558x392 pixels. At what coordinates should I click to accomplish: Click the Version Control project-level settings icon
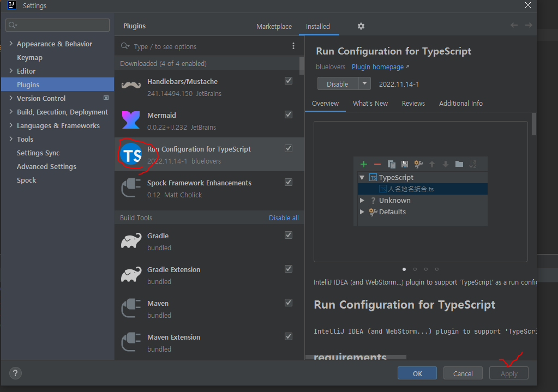coord(106,98)
